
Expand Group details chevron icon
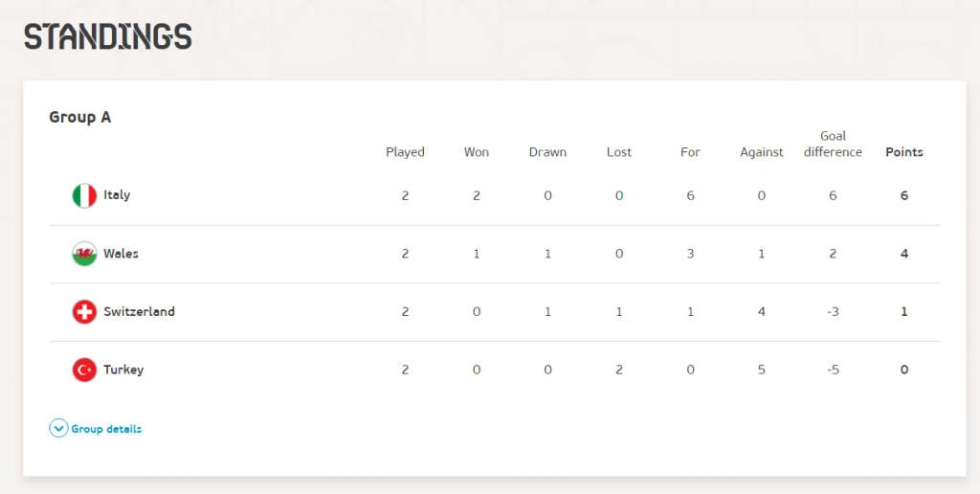click(x=58, y=428)
